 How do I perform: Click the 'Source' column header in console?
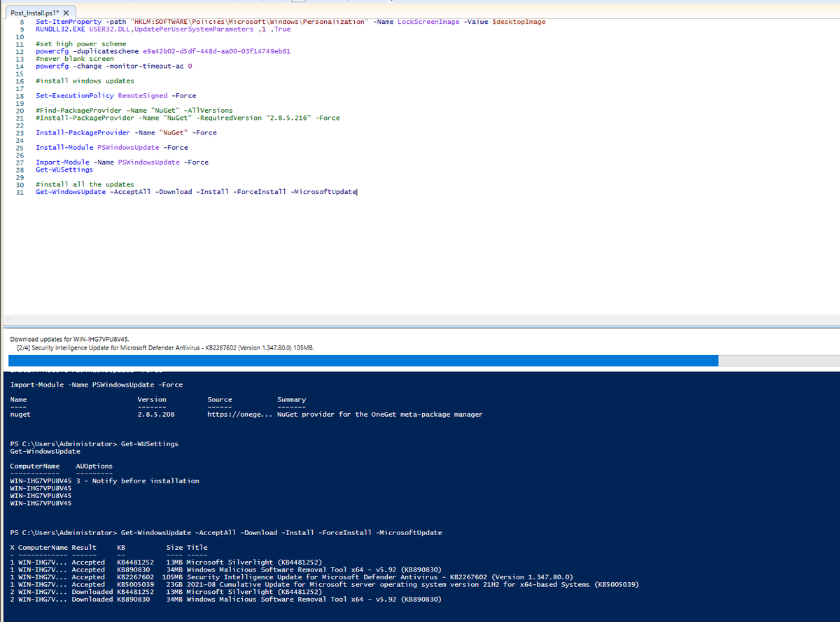(220, 399)
